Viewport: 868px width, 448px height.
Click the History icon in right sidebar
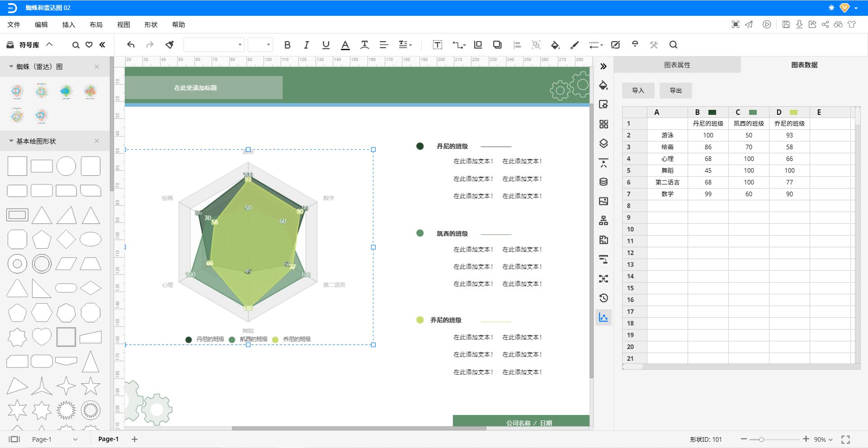pyautogui.click(x=604, y=298)
